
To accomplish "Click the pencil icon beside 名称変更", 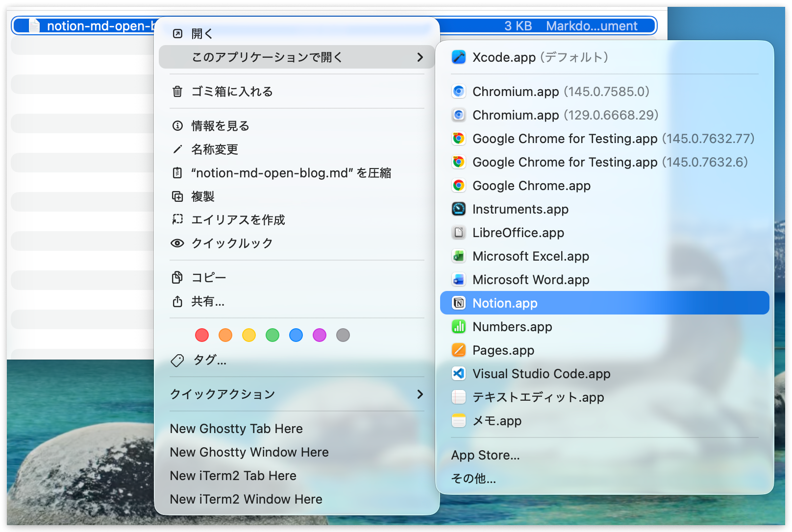I will 177,149.
